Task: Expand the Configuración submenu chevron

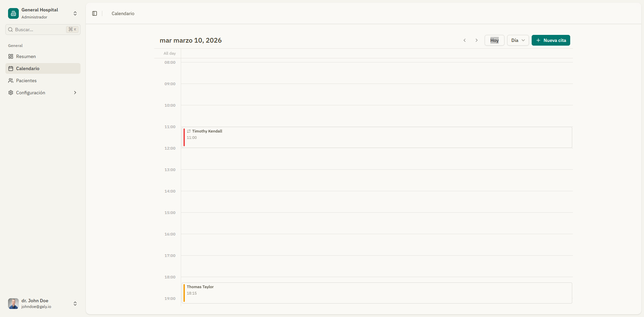Action: (75, 93)
